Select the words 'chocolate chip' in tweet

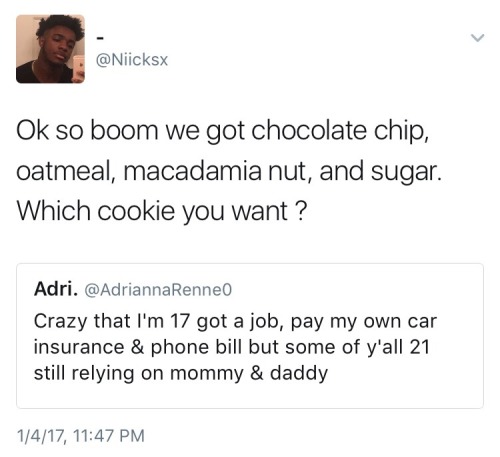pyautogui.click(x=340, y=131)
